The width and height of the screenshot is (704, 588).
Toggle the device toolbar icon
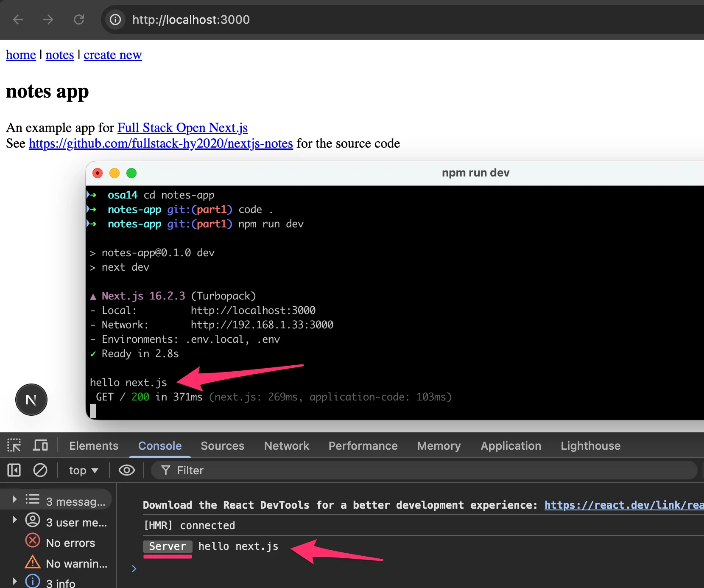click(x=41, y=445)
